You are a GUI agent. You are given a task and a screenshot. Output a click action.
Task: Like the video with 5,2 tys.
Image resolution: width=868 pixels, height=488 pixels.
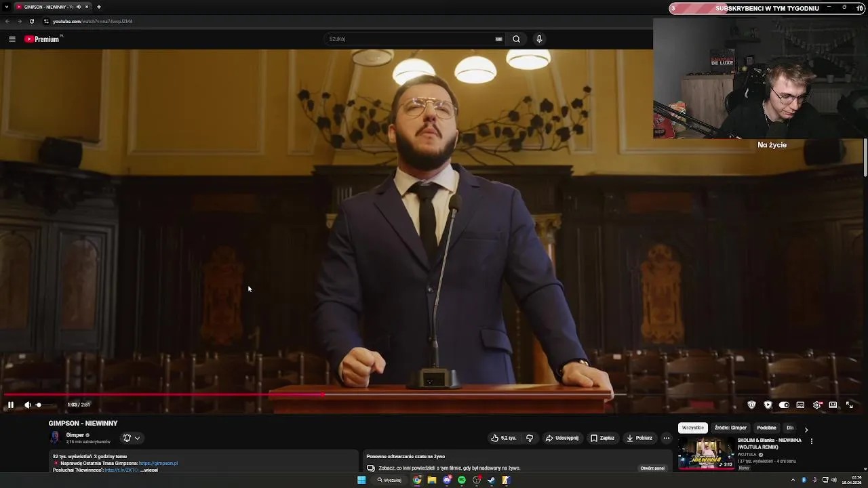[x=503, y=438]
